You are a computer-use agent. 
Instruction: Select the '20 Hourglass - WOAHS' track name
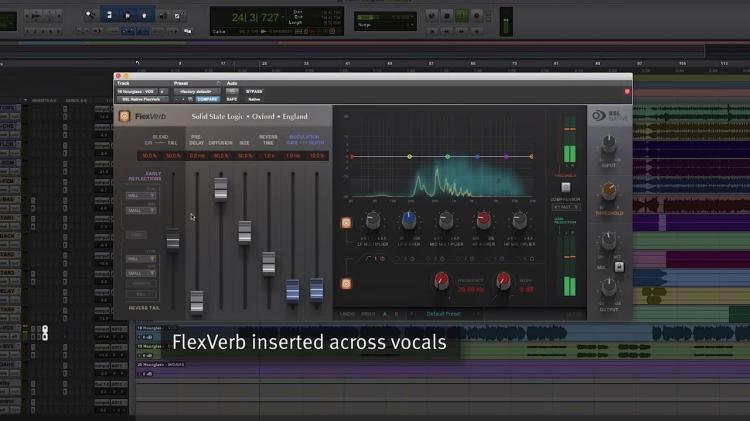pos(161,365)
